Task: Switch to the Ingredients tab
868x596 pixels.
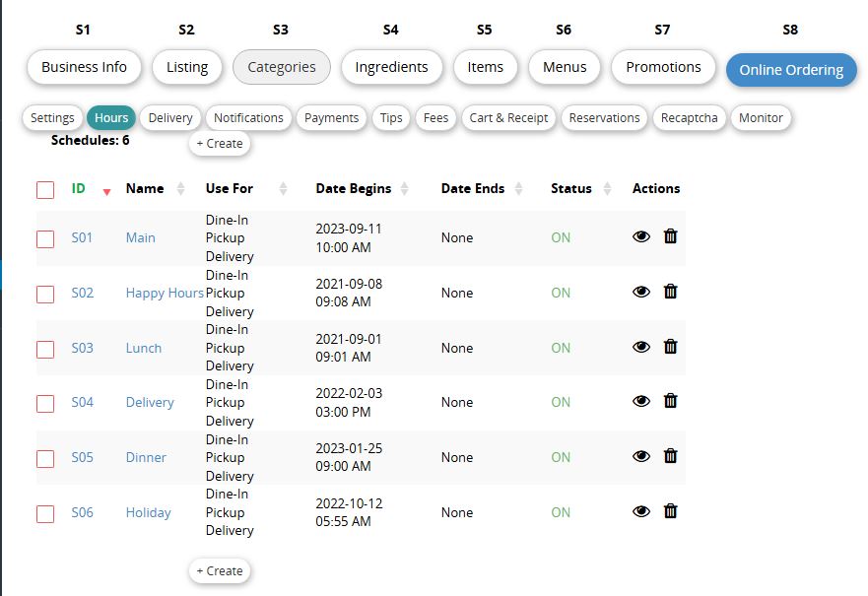Action: pyautogui.click(x=391, y=68)
